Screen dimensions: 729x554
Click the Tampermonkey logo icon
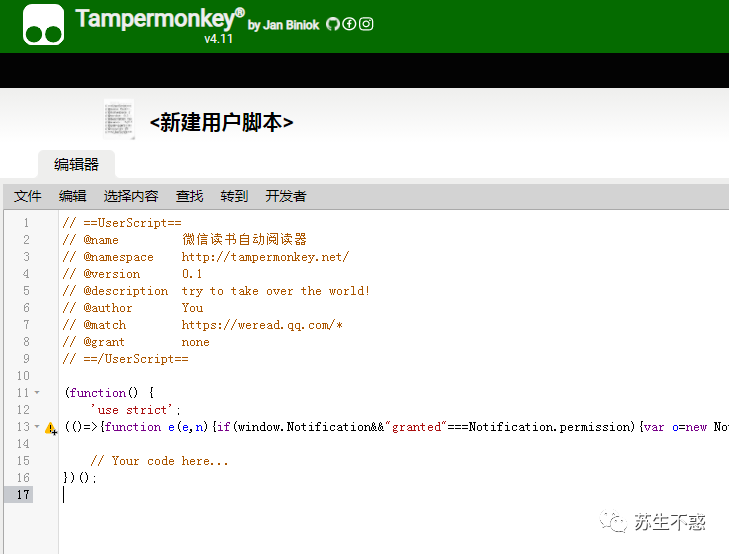click(43, 24)
